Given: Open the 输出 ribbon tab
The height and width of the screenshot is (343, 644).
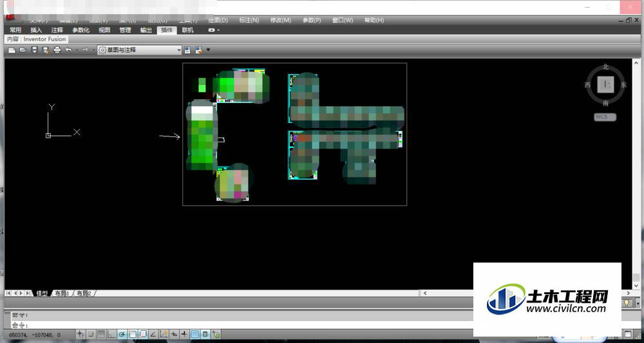Looking at the screenshot, I should point(146,30).
